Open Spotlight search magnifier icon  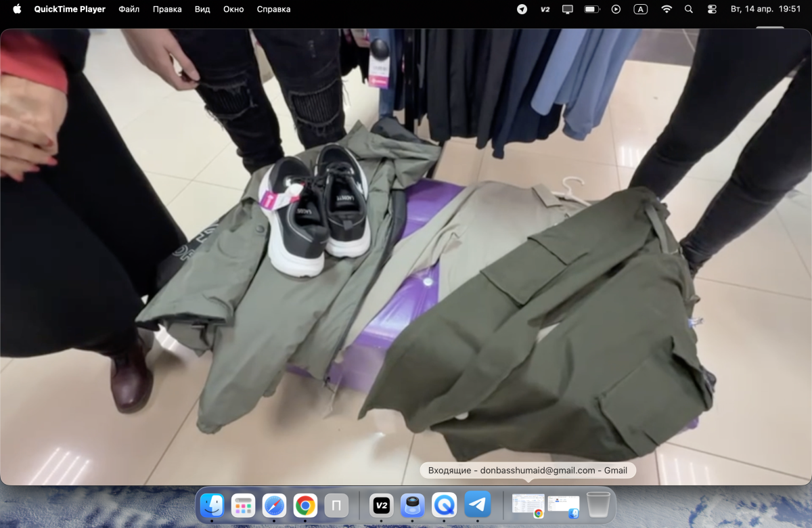689,9
